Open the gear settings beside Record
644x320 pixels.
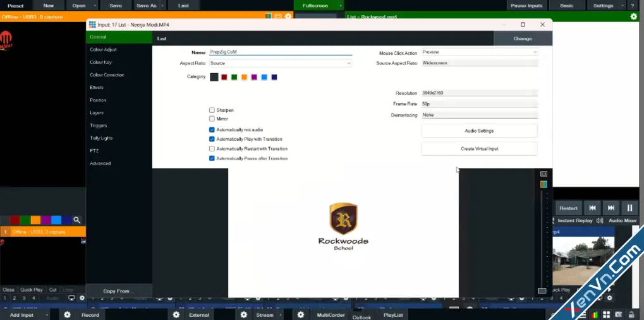67,315
